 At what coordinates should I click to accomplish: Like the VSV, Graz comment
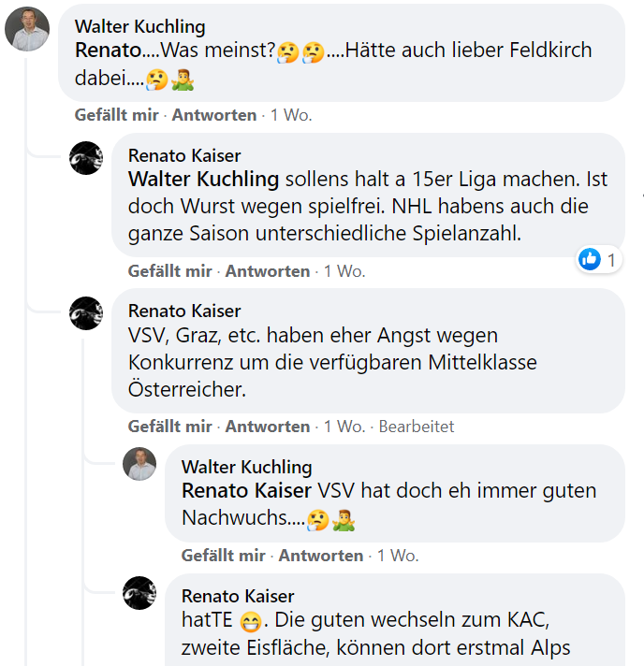click(x=170, y=427)
